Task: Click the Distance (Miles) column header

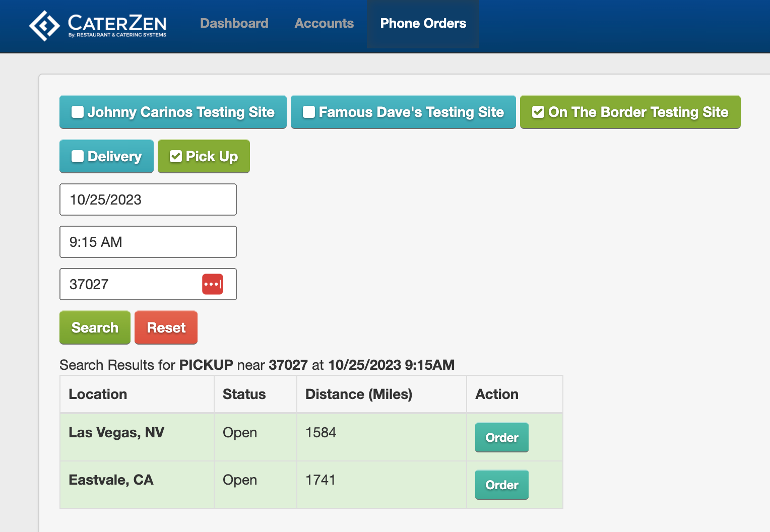Action: point(381,394)
